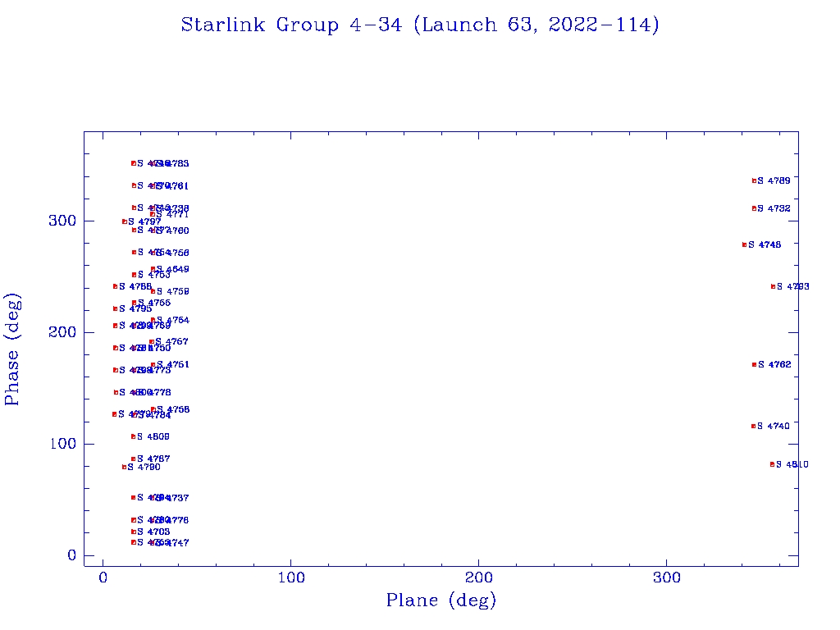Click the "Plane (deg)" x-axis label
Viewport: 840px width, 630px height.
(441, 600)
